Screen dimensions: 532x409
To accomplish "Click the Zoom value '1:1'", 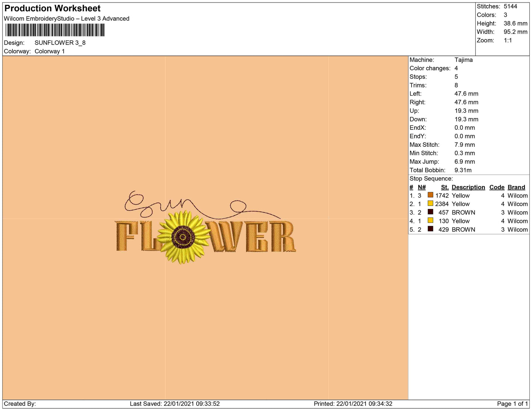I will coord(508,40).
